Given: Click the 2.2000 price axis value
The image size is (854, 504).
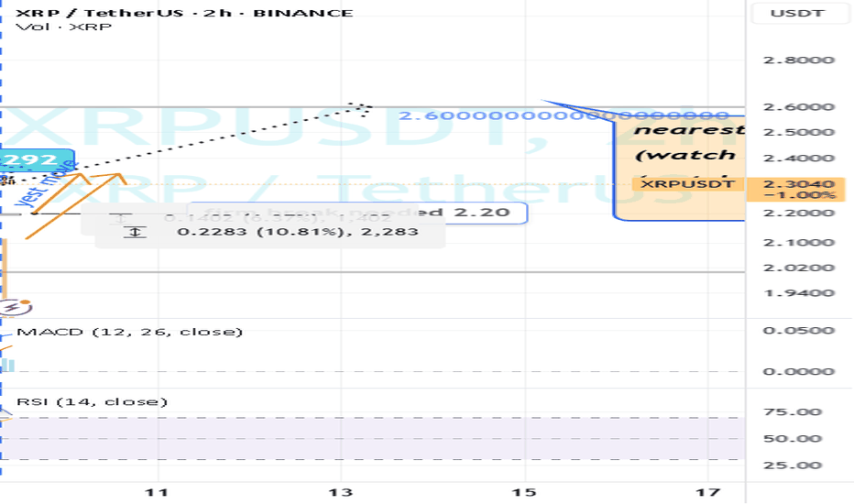Looking at the screenshot, I should pos(798,213).
